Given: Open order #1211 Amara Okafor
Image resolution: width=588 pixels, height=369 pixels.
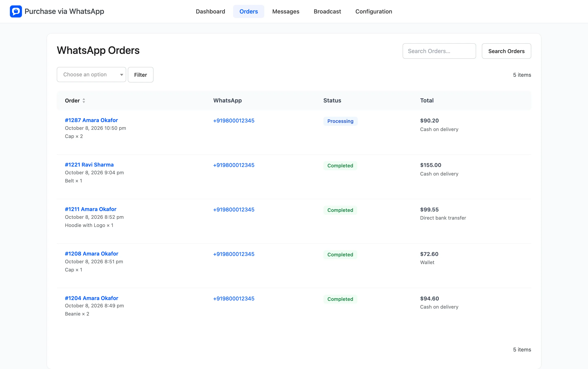Looking at the screenshot, I should tap(91, 209).
